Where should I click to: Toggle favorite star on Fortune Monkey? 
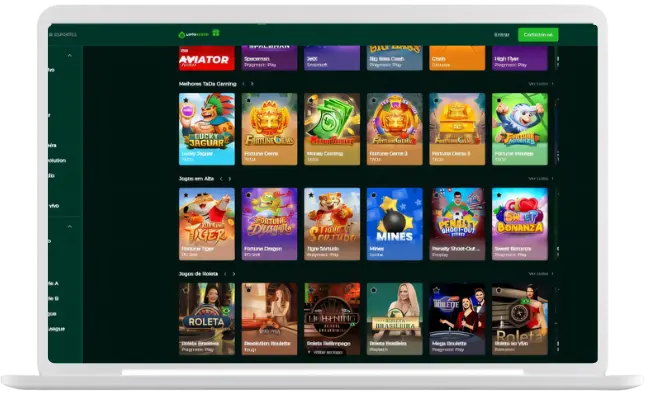[x=499, y=100]
